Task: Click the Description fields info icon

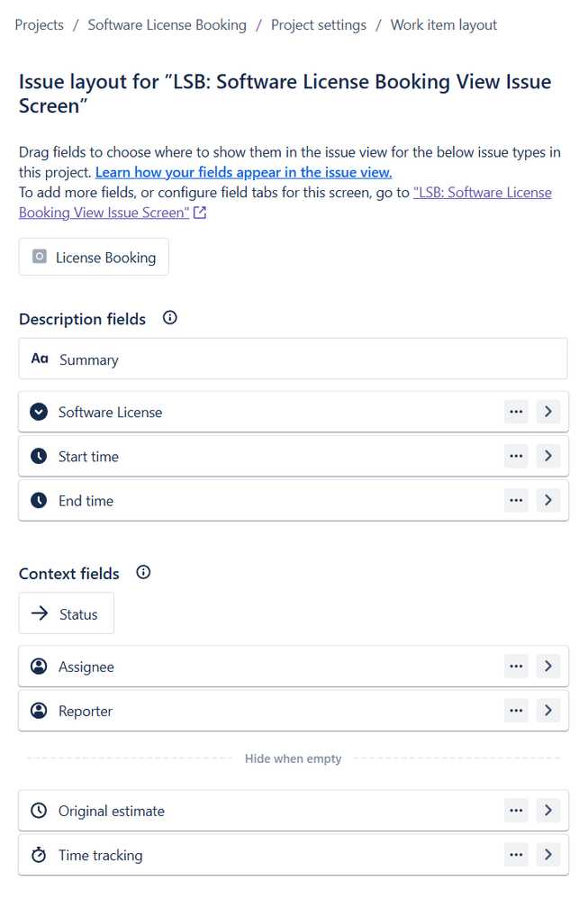Action: coord(169,318)
